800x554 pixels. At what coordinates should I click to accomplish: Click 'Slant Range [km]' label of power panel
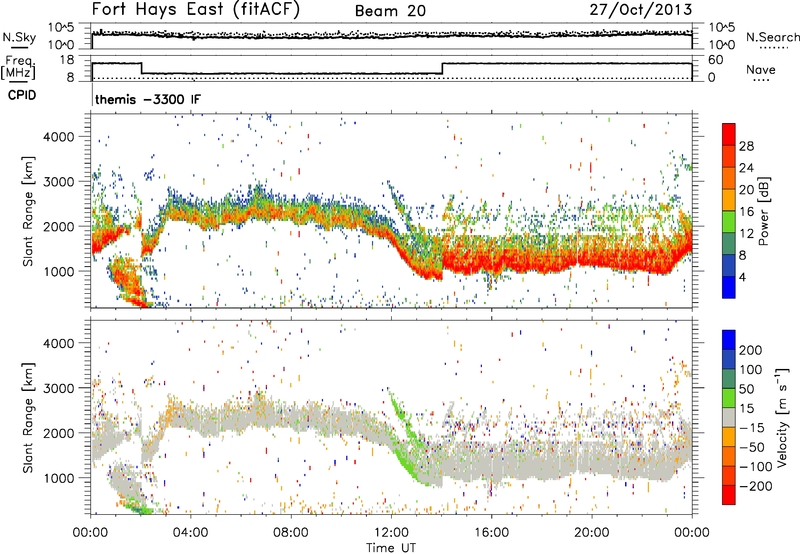point(28,211)
